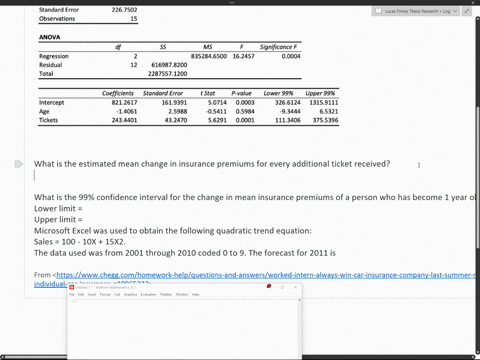Click the F statistic 16.2457
This screenshot has height=360, width=480.
coord(243,56)
